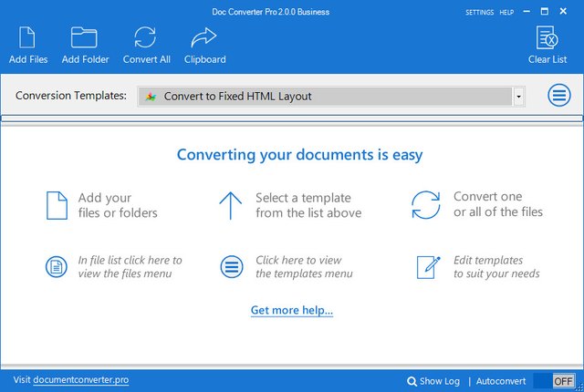Screen dimensions: 584x392
Task: Follow the Get more help link
Action: coord(292,311)
